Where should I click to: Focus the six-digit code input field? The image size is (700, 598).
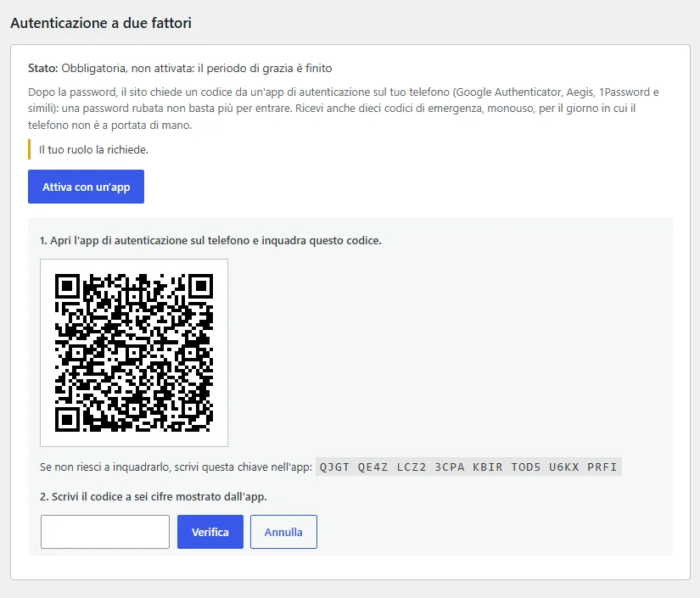(x=105, y=532)
